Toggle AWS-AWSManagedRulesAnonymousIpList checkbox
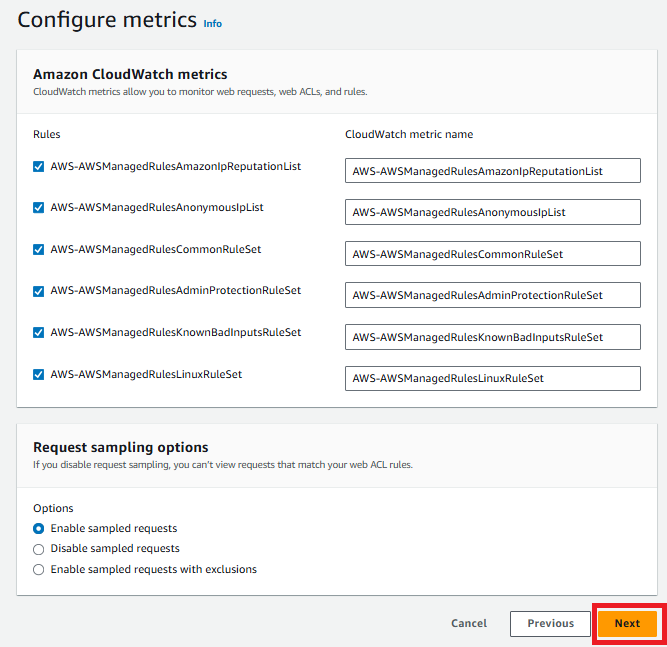The image size is (667, 647). (38, 208)
